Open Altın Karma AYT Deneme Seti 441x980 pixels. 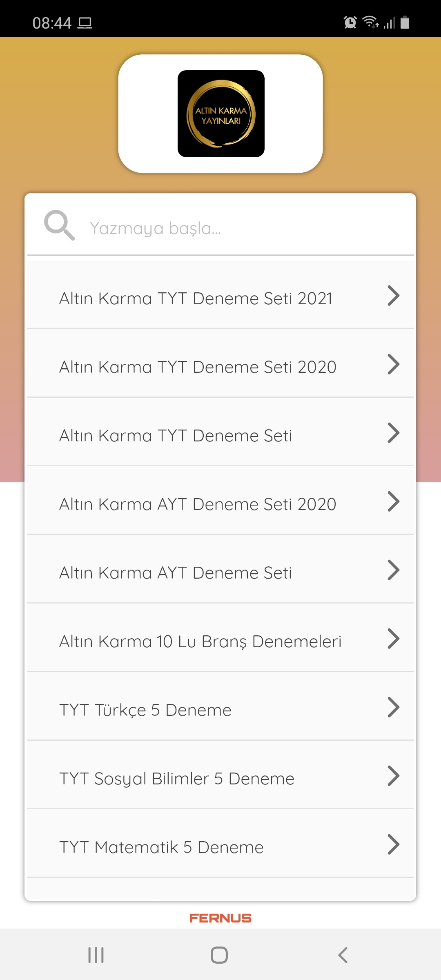click(x=220, y=569)
